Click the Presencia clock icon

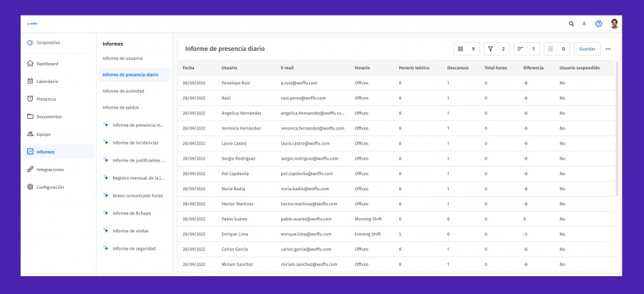[x=30, y=99]
